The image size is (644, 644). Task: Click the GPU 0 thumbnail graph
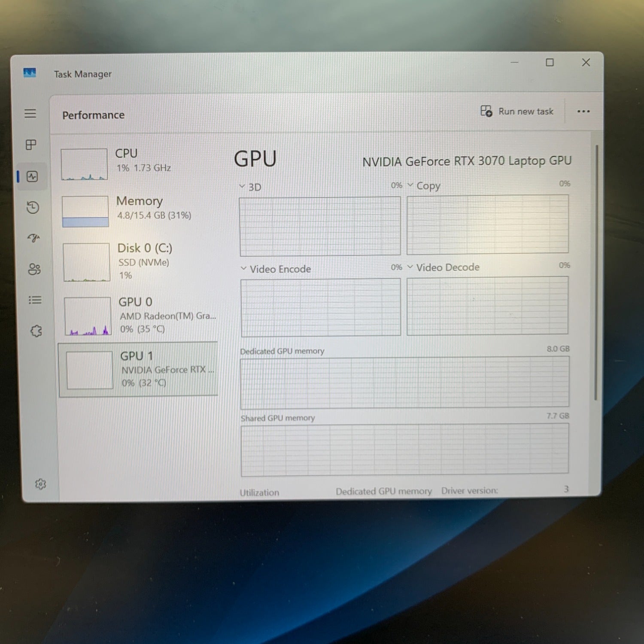pyautogui.click(x=88, y=316)
